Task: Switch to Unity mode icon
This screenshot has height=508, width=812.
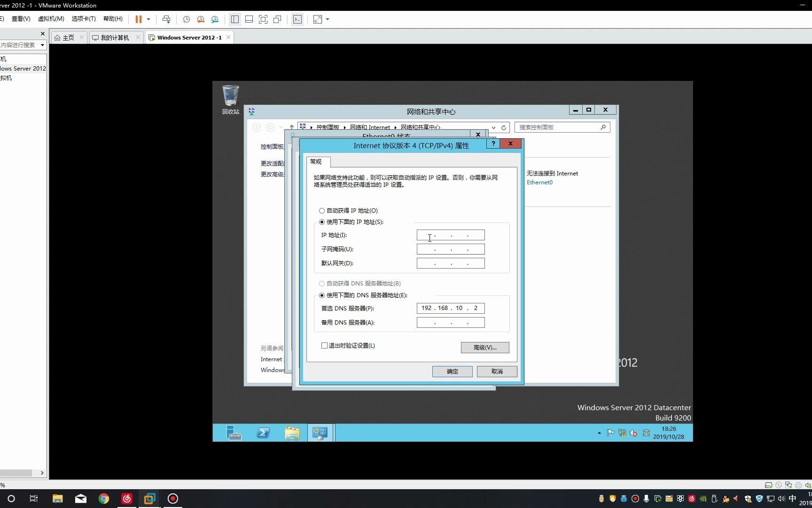Action: 277,19
